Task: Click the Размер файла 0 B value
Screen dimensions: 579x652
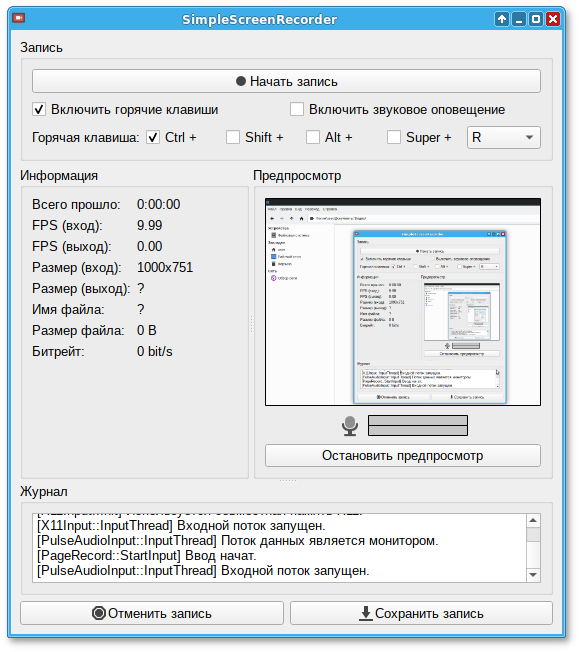Action: click(x=147, y=331)
